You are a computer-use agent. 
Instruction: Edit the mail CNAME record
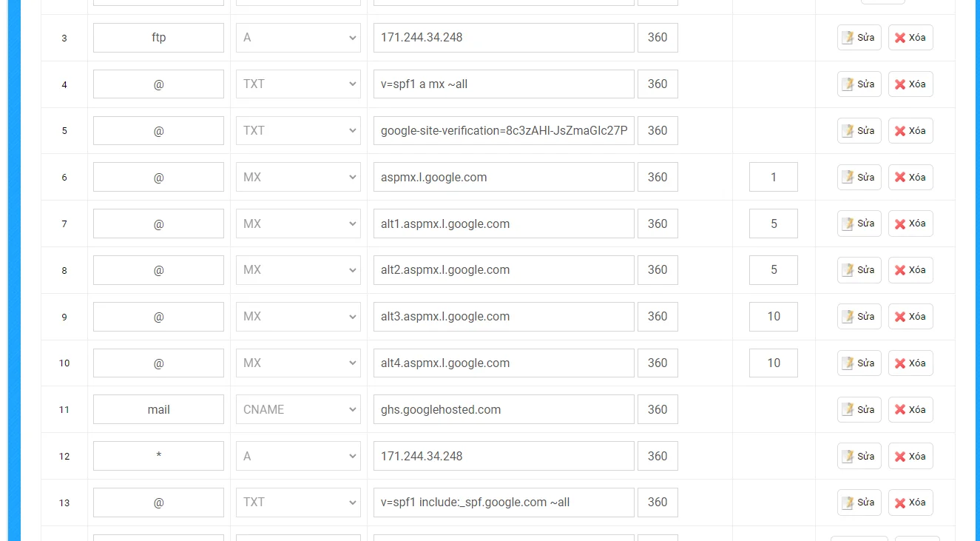pos(859,410)
